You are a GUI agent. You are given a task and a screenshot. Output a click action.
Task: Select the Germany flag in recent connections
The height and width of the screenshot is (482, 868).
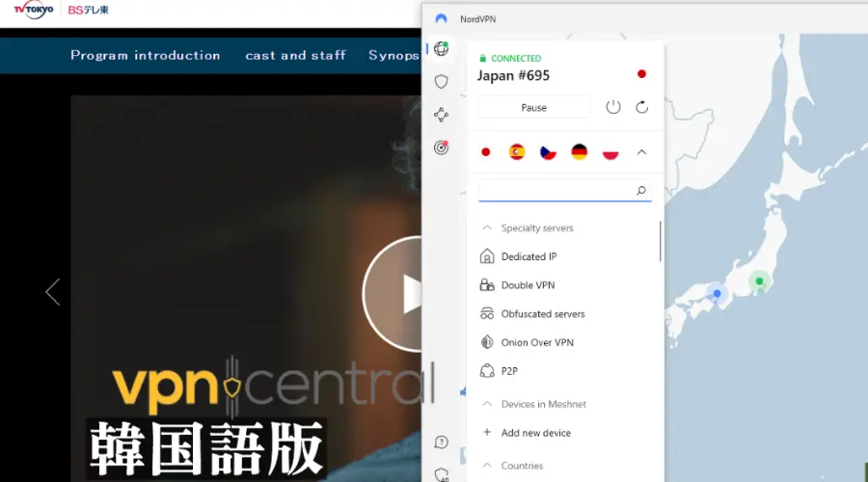click(x=579, y=151)
